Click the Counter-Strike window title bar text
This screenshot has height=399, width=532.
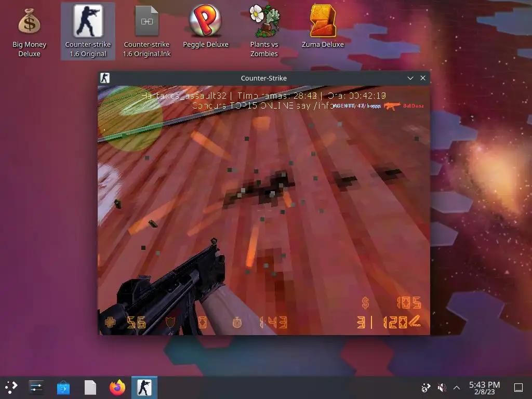tap(263, 78)
